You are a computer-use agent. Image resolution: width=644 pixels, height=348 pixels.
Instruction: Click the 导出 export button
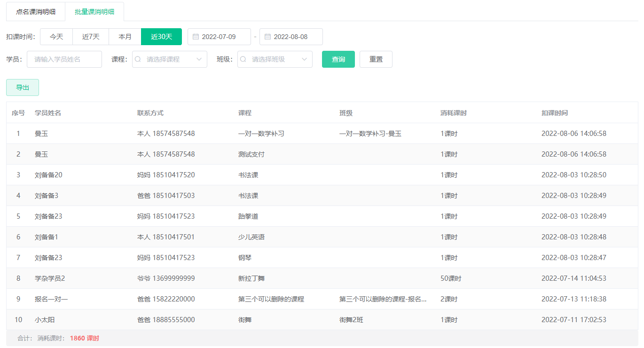pyautogui.click(x=22, y=87)
